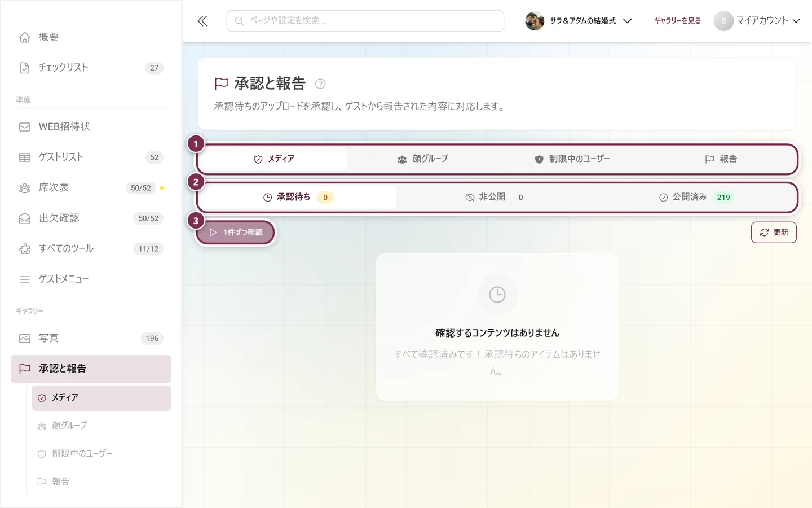This screenshot has width=812, height=508.
Task: Select 報告 sub-item in sidebar
Action: pyautogui.click(x=101, y=482)
